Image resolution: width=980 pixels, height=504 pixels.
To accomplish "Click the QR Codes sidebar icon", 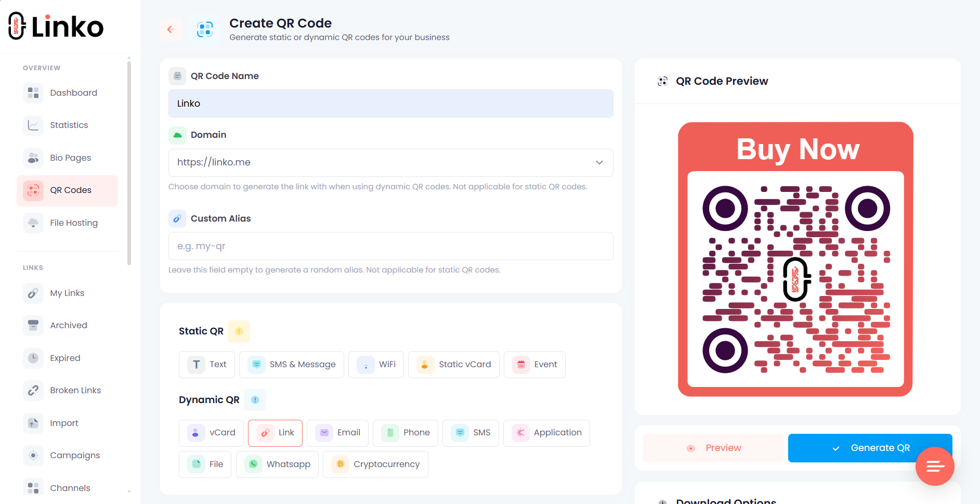I will click(33, 190).
